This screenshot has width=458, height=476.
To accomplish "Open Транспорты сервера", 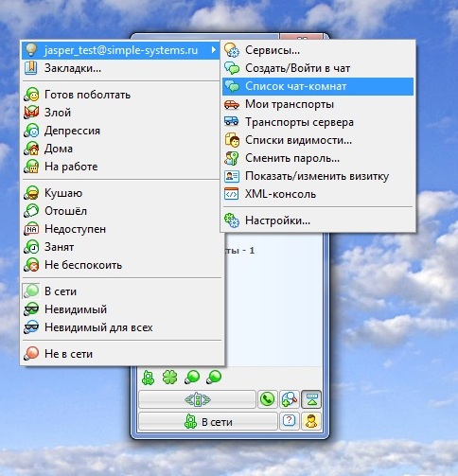I will coord(318,122).
